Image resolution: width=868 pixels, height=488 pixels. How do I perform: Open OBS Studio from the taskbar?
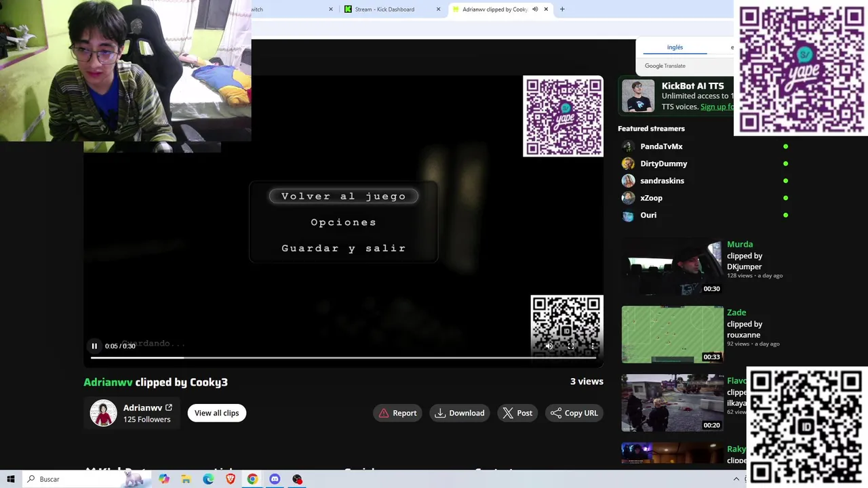pos(297,479)
